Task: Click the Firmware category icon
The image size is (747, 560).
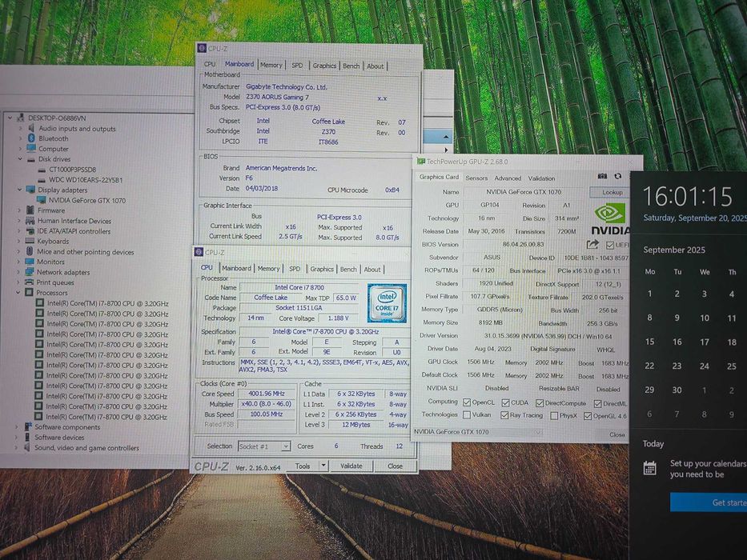Action: click(x=30, y=210)
